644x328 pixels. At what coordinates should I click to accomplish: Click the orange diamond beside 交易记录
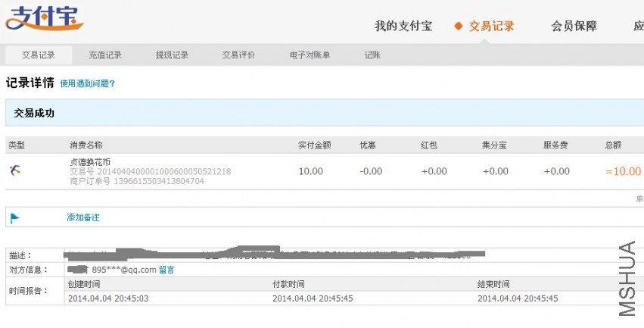pyautogui.click(x=459, y=27)
